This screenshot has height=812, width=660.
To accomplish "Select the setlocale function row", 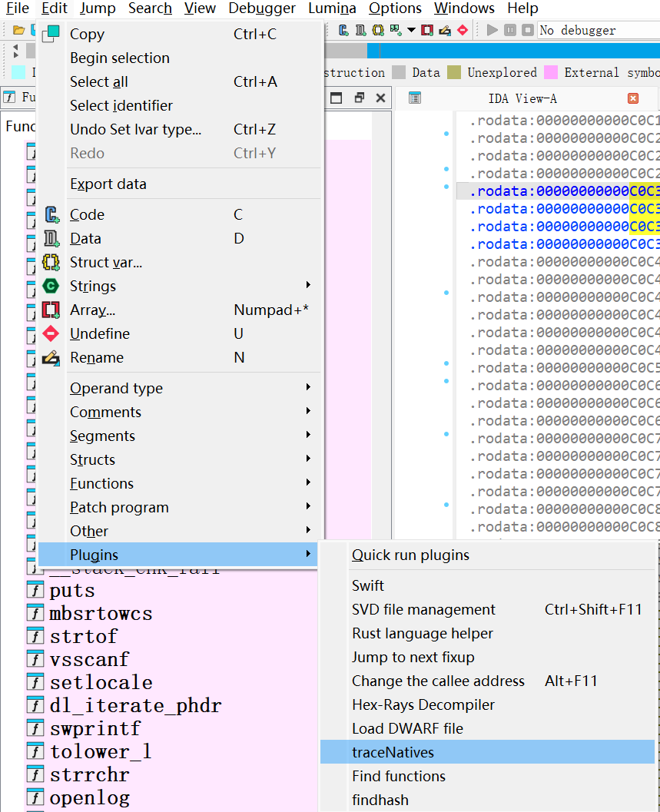I will [171, 682].
